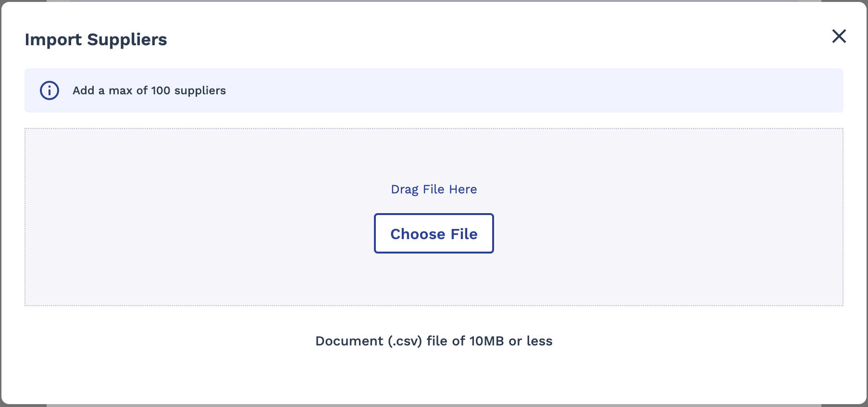The height and width of the screenshot is (407, 868).
Task: Click the circled info icon
Action: 50,90
